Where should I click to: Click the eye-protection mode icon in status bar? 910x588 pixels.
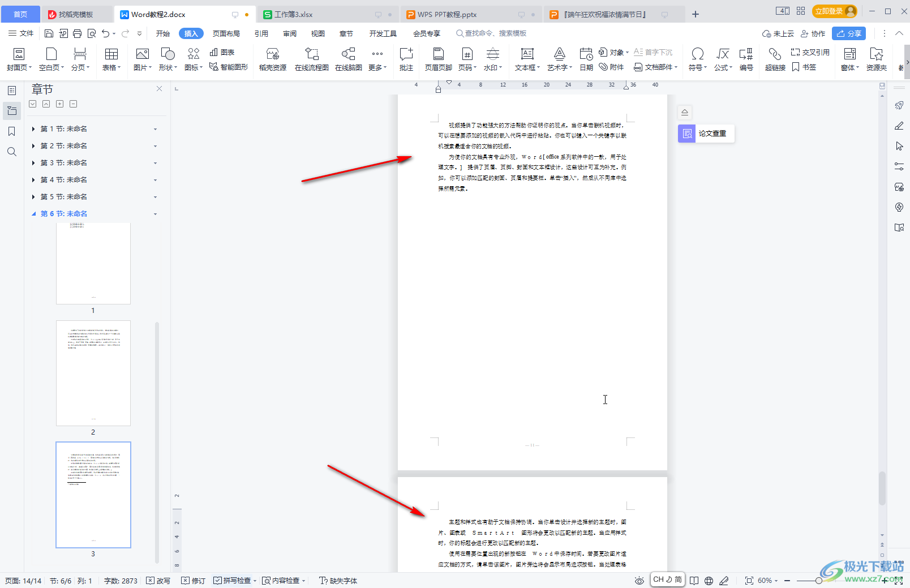click(639, 581)
